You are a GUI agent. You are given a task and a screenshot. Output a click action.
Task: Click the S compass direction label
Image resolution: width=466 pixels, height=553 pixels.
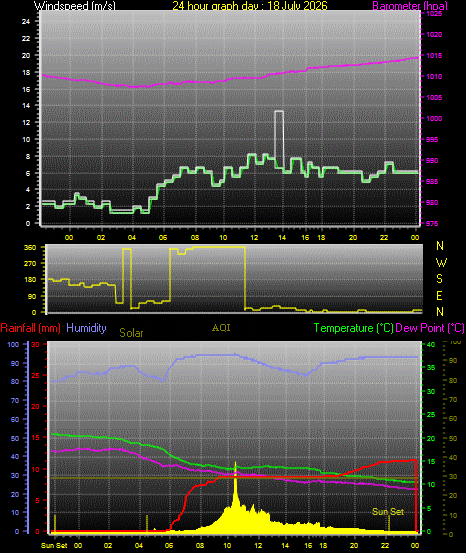point(440,279)
